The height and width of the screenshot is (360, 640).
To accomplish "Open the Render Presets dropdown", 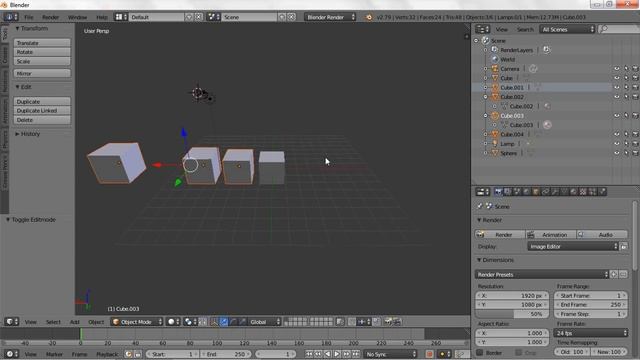I will coord(542,275).
